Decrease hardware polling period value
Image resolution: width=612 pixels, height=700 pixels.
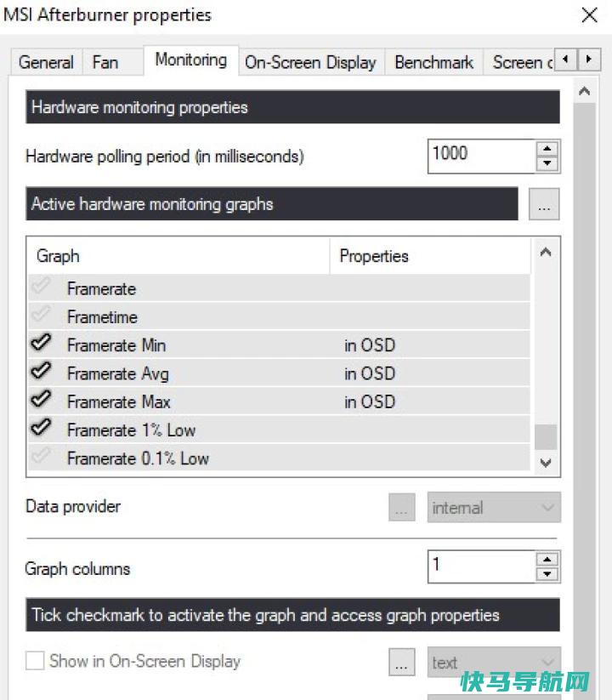[x=547, y=164]
